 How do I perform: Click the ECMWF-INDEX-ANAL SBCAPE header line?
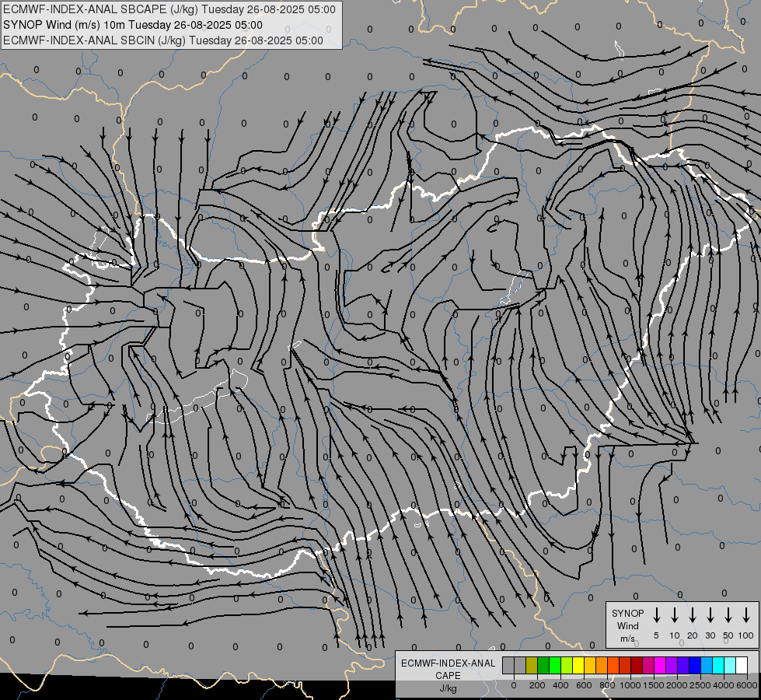click(x=169, y=9)
